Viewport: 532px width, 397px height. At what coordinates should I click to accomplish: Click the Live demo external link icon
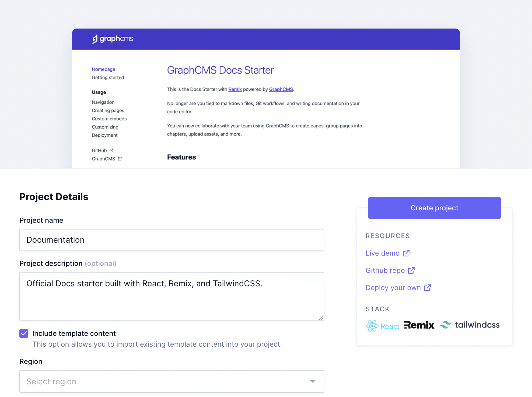pos(406,253)
